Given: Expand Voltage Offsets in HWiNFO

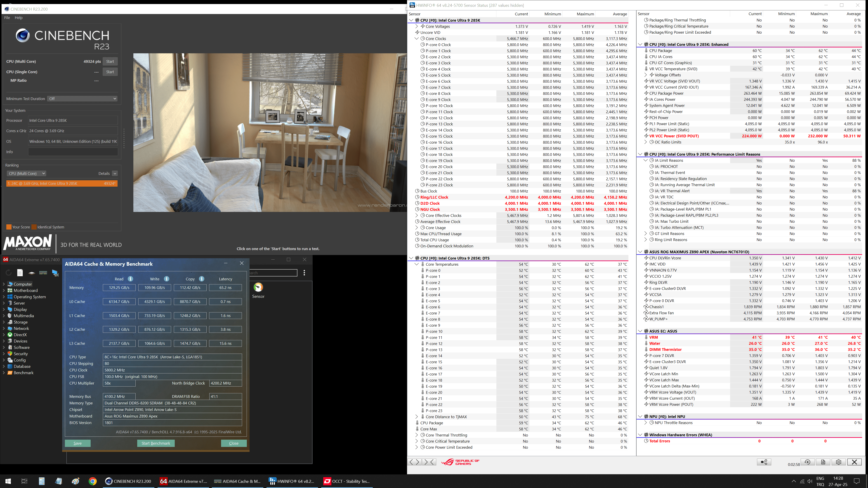Looking at the screenshot, I should (x=646, y=75).
